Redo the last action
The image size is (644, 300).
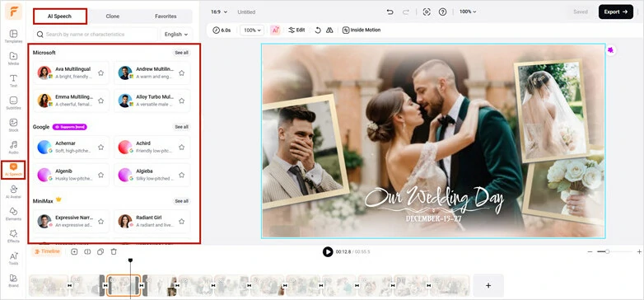click(406, 12)
